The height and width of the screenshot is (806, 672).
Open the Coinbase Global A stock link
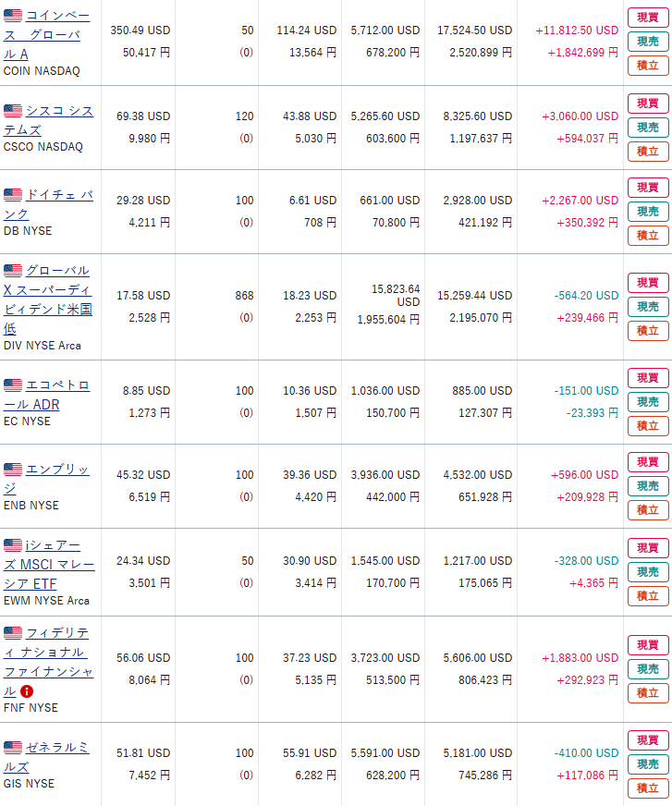47,35
